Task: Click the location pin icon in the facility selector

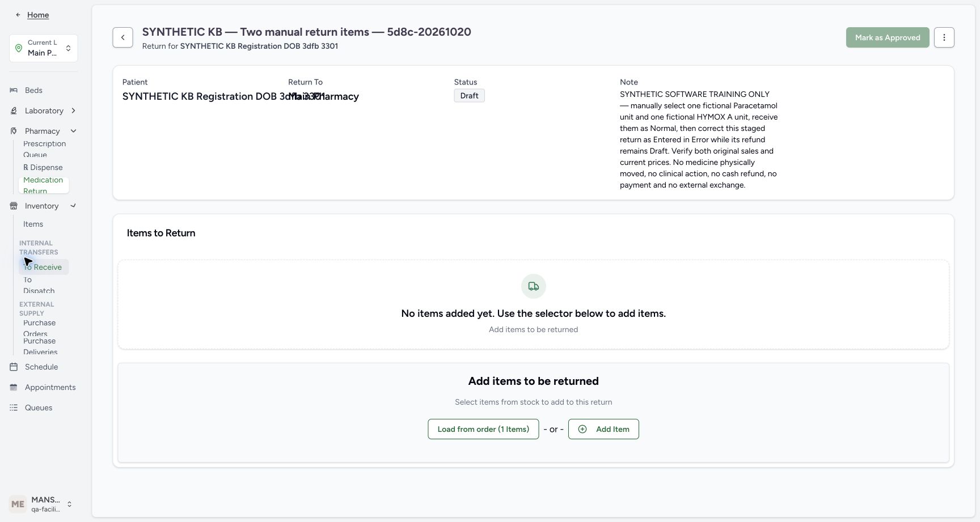Action: click(19, 48)
